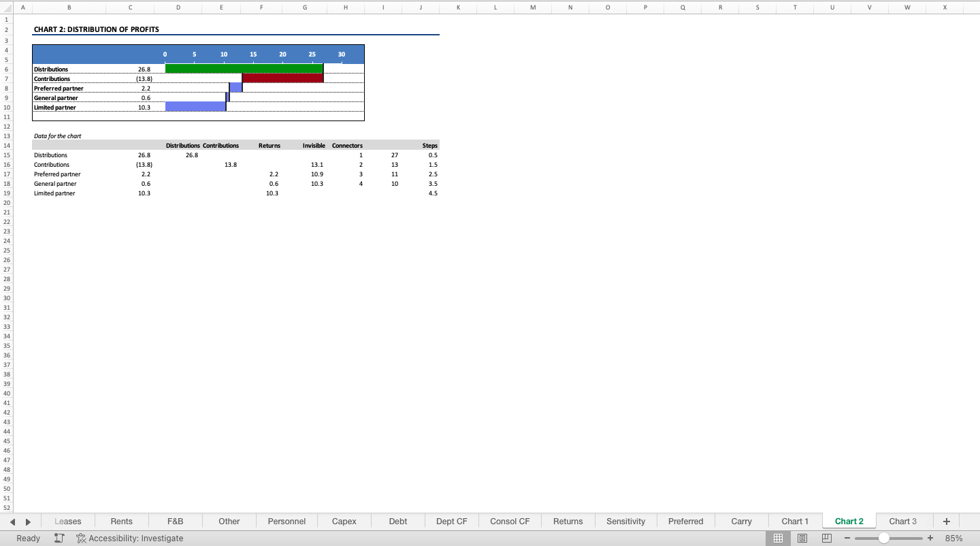Click the macro recording status icon

pos(59,538)
